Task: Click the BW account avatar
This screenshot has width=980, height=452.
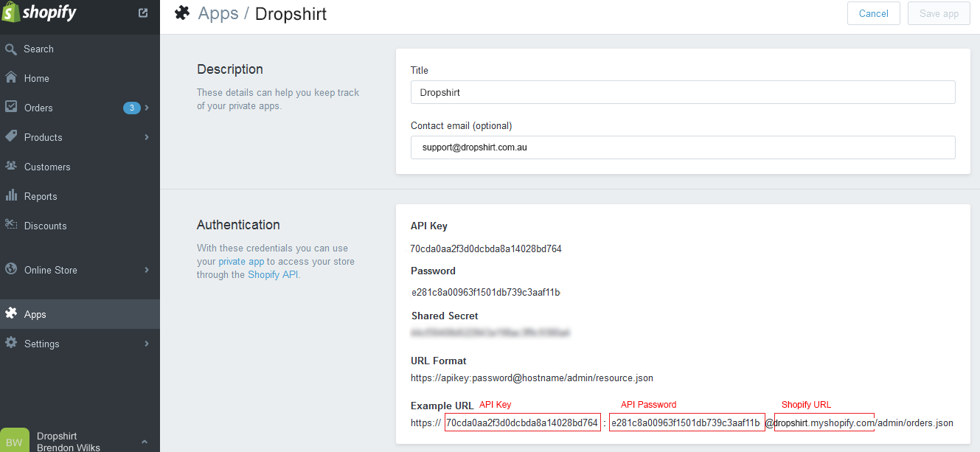Action: point(15,439)
